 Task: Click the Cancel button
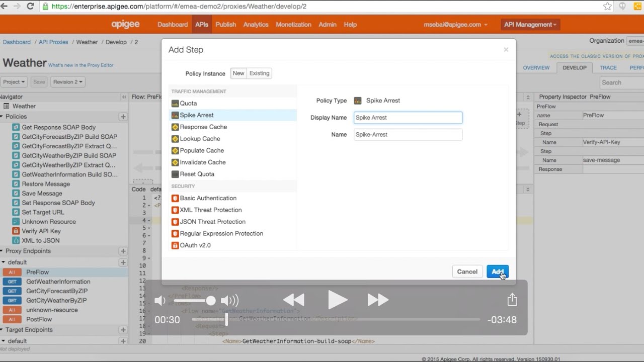pyautogui.click(x=467, y=271)
